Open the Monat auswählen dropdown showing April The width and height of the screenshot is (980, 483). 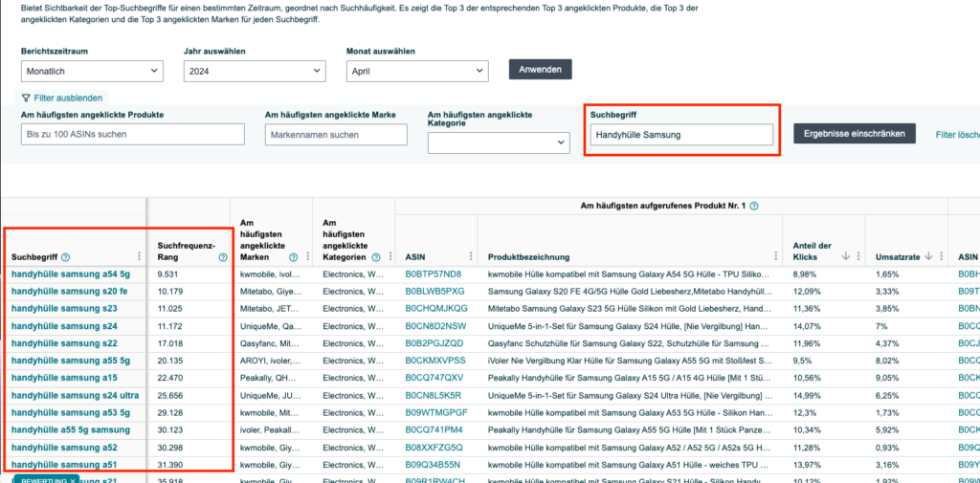point(417,71)
